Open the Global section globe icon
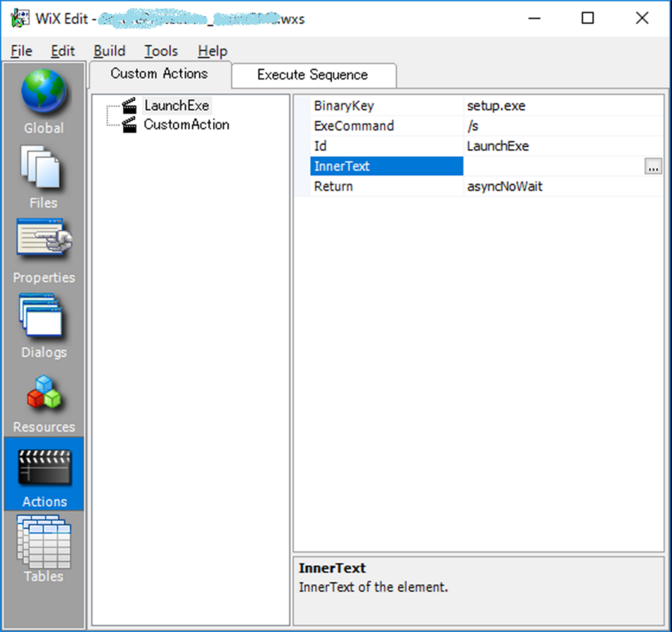Screen dimensions: 672x632 44,91
